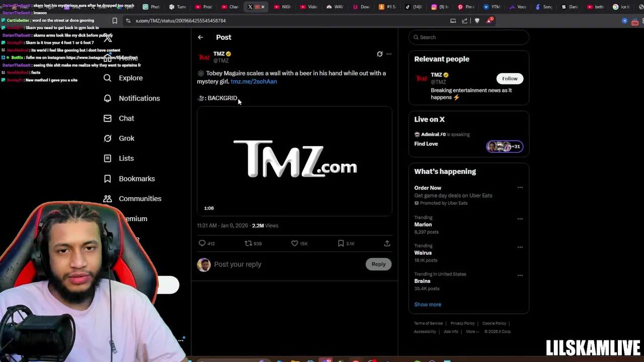Close the active X tab
The width and height of the screenshot is (644, 362).
[263, 7]
